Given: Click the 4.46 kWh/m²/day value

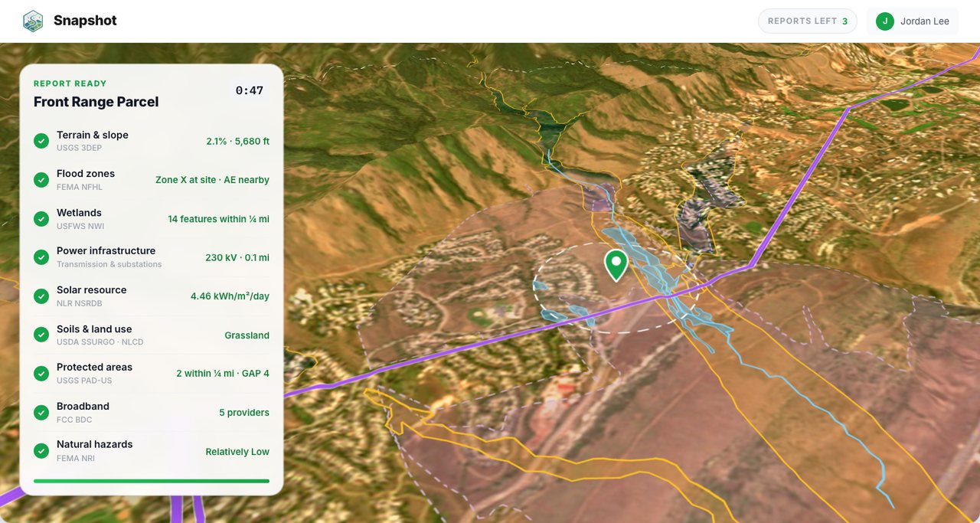Looking at the screenshot, I should click(230, 296).
